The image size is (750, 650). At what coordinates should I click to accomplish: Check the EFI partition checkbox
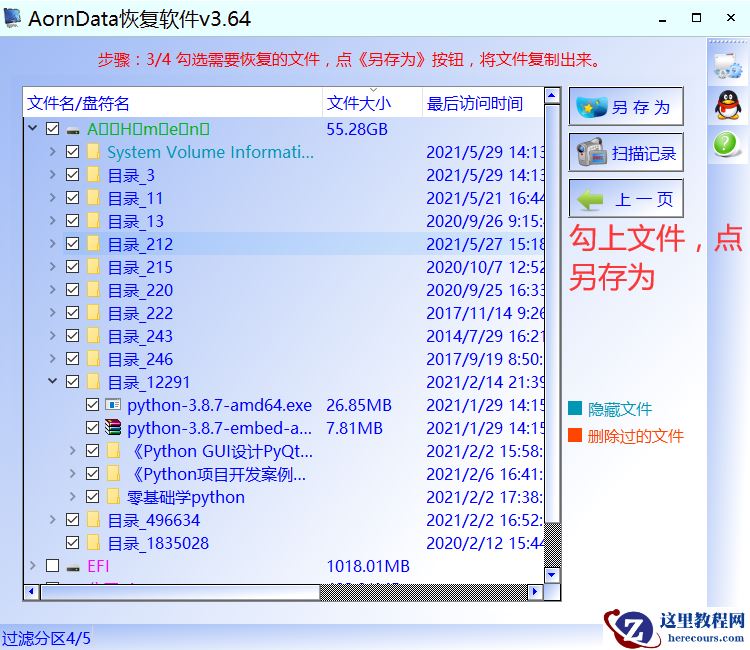point(53,566)
